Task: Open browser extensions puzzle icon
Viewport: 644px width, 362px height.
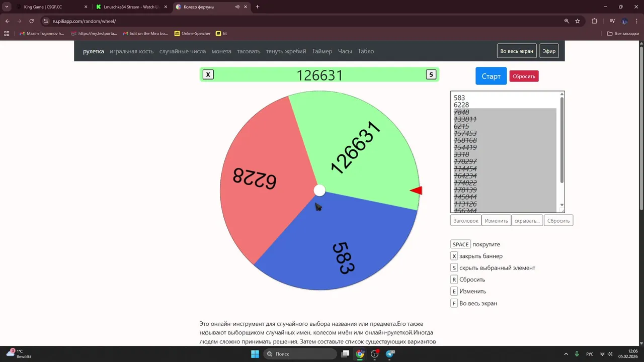Action: click(x=595, y=21)
